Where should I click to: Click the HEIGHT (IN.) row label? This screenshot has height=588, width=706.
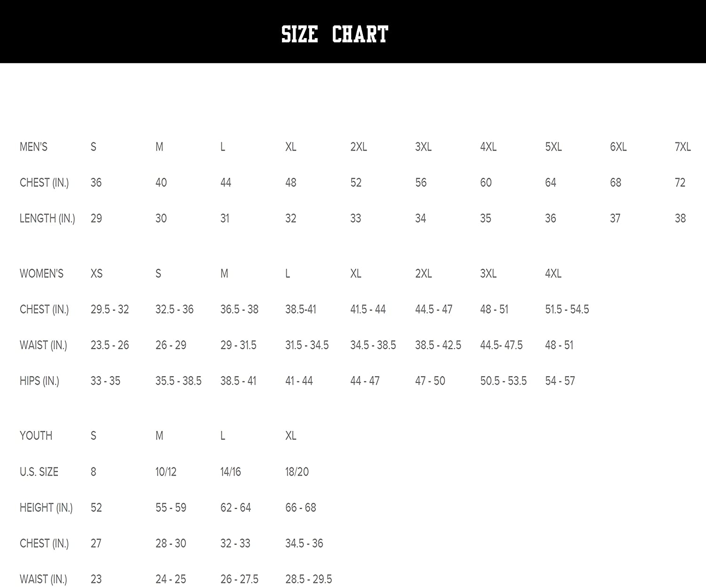(46, 508)
